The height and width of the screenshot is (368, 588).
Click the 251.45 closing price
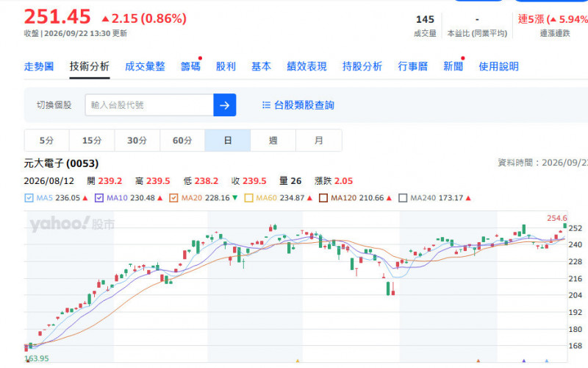click(x=57, y=17)
